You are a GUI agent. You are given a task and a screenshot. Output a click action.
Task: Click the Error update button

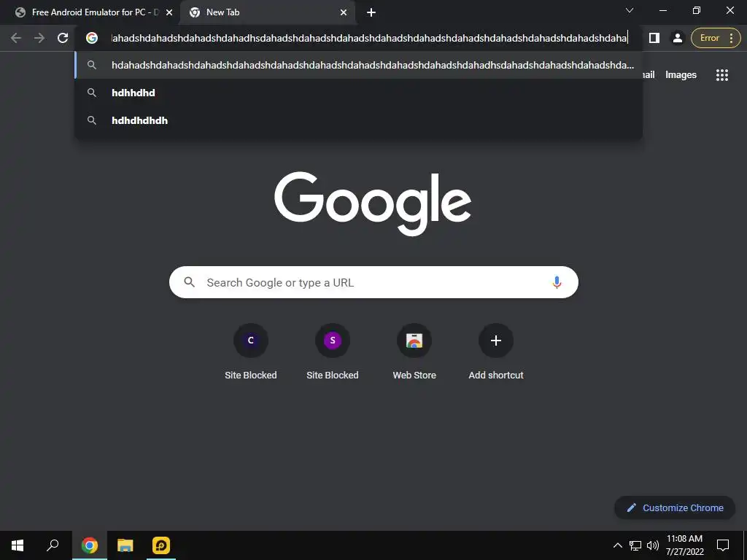tap(709, 38)
